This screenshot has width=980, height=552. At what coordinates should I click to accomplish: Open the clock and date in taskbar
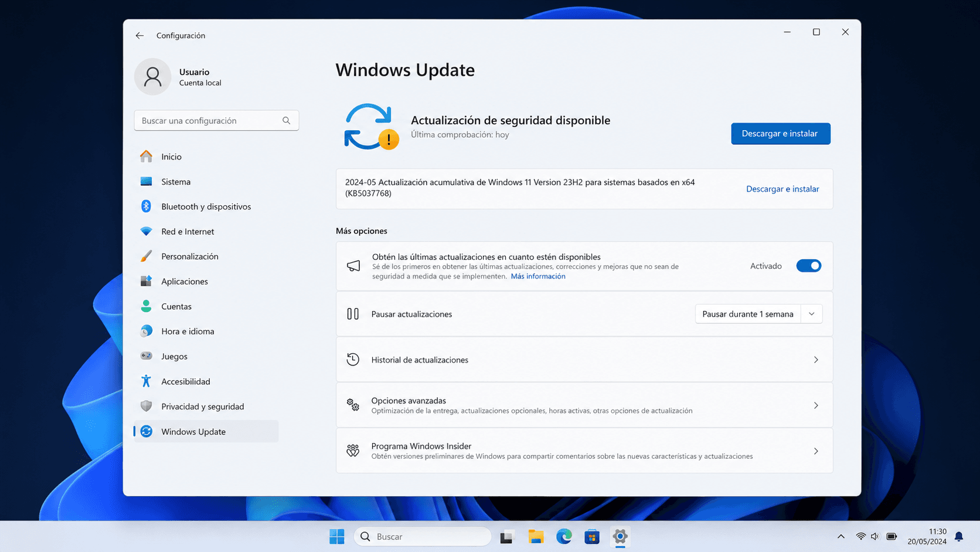click(927, 536)
